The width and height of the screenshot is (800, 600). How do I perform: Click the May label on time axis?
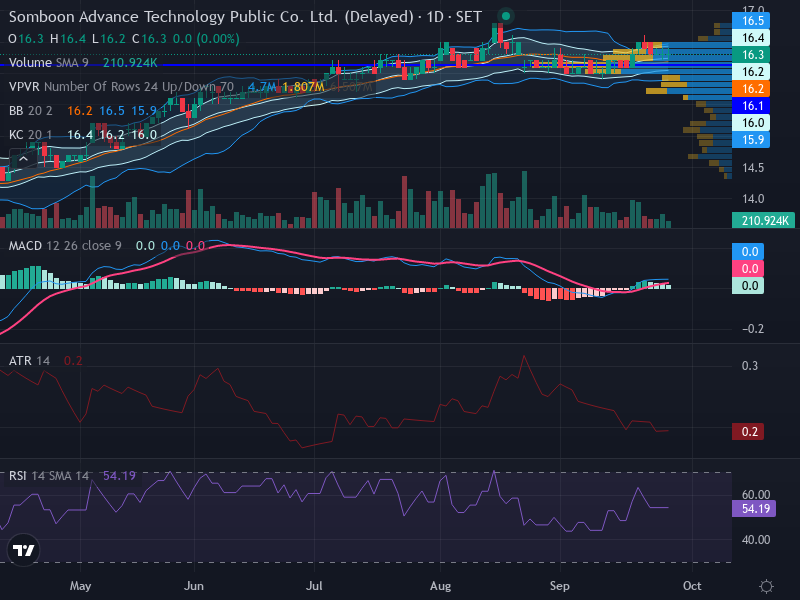point(80,586)
